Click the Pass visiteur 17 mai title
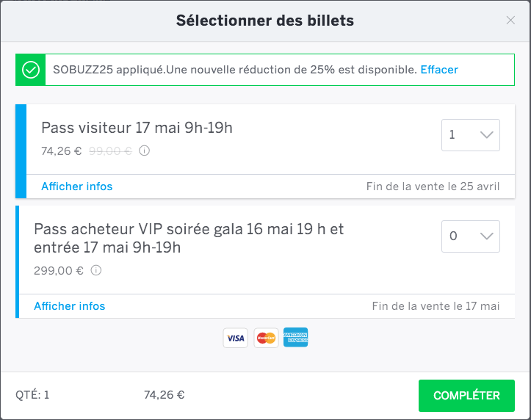The width and height of the screenshot is (531, 420). click(137, 128)
